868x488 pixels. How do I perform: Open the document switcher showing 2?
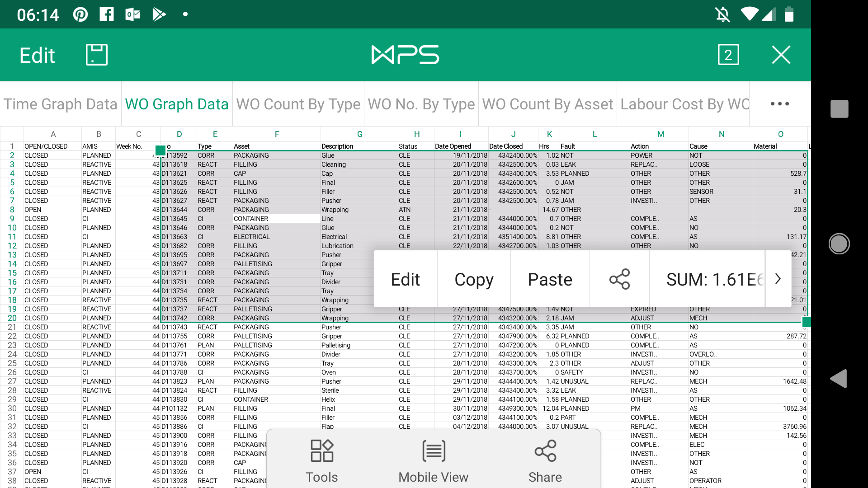728,54
